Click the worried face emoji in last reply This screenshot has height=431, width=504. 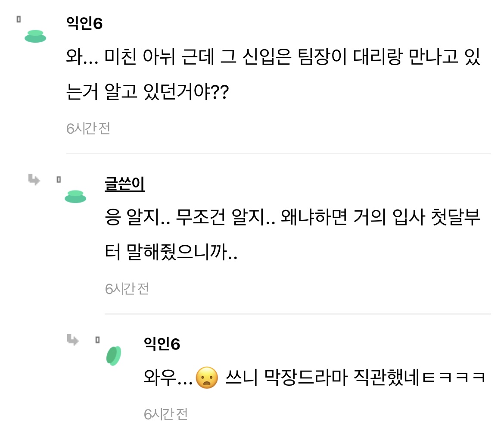pos(207,378)
